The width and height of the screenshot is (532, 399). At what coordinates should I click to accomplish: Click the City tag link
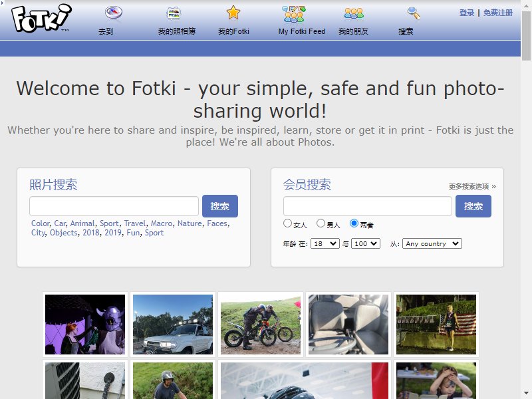[38, 232]
